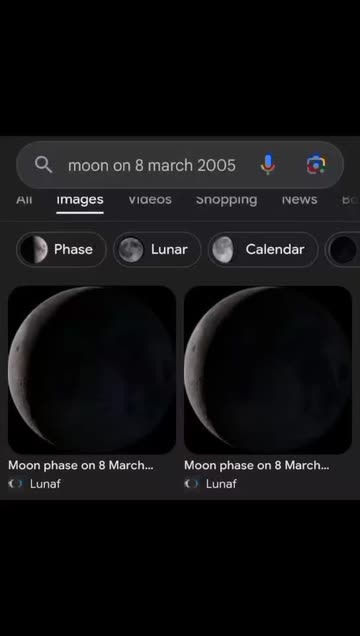
Task: Open the Videos tab
Action: (150, 200)
